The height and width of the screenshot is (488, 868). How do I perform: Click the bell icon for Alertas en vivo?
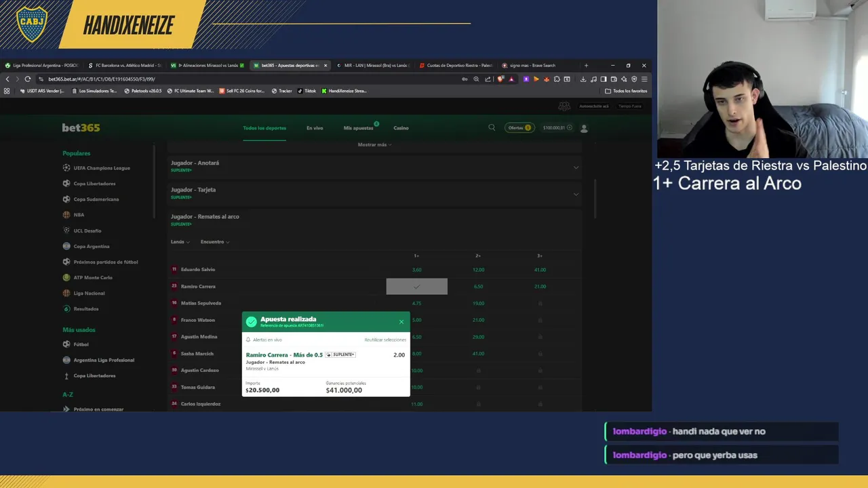click(248, 340)
